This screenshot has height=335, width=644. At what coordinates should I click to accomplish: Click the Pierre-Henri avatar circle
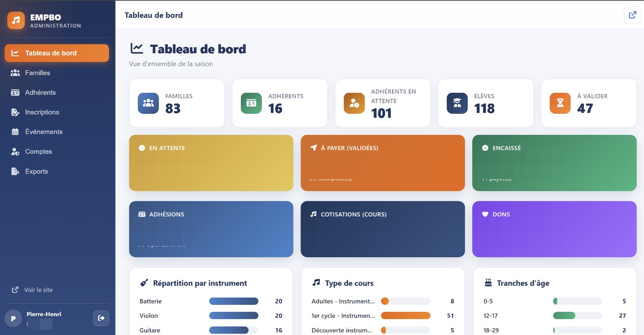tap(13, 319)
